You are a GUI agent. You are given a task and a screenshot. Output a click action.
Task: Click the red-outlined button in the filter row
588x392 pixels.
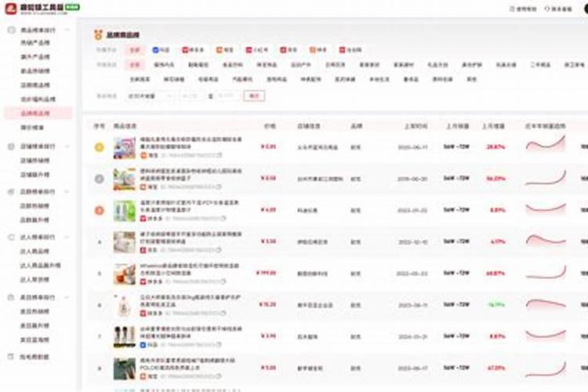[x=254, y=96]
